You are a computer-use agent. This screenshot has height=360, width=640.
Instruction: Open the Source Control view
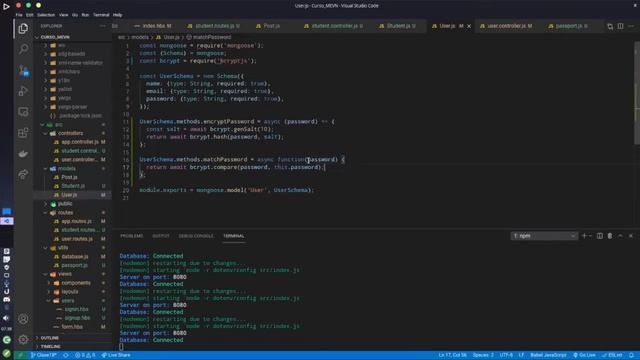23,70
